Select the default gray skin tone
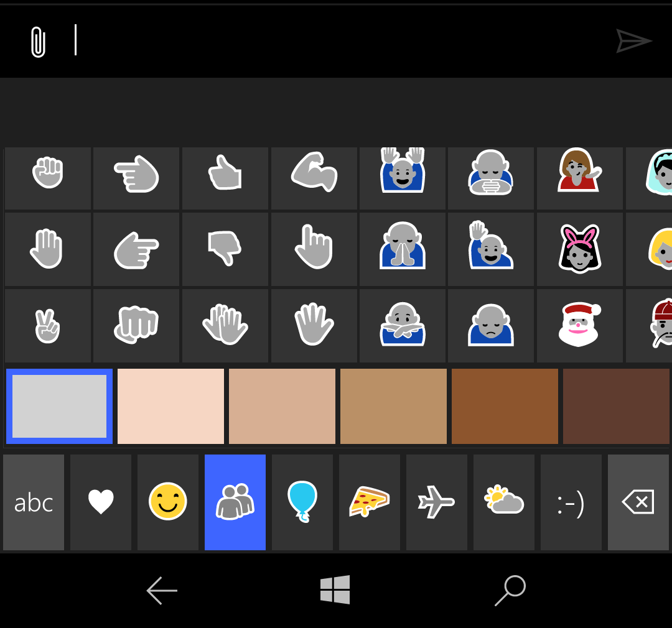 (x=60, y=406)
